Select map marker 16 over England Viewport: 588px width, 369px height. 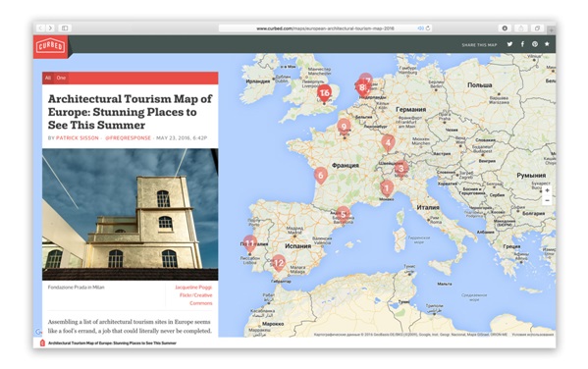pos(324,93)
